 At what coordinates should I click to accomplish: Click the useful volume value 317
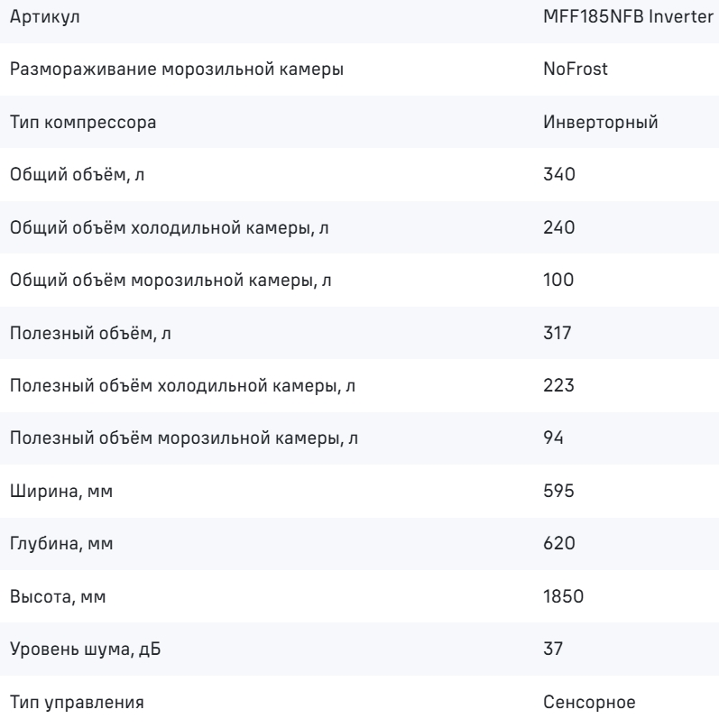click(557, 333)
